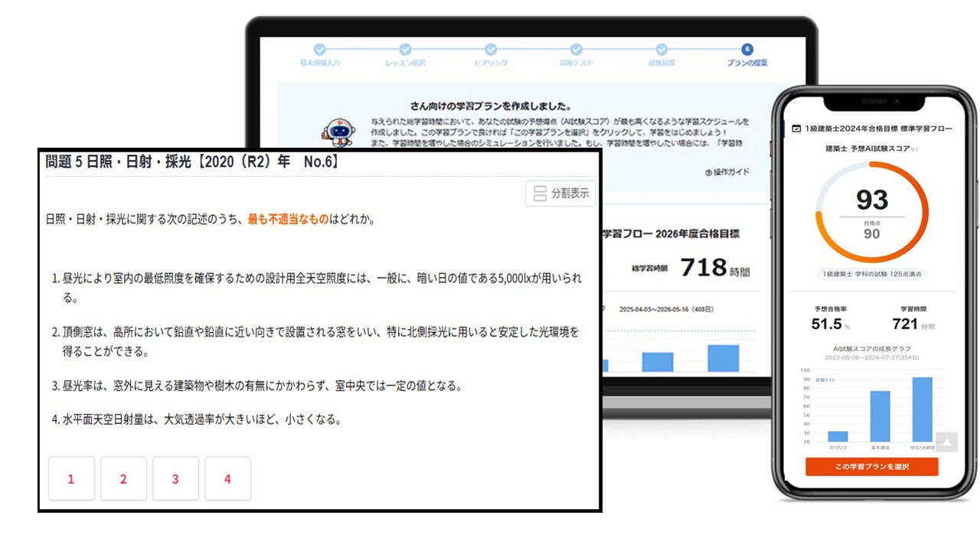Click the 基本情報入力 step checkmark
This screenshot has height=551, width=980.
[x=320, y=50]
